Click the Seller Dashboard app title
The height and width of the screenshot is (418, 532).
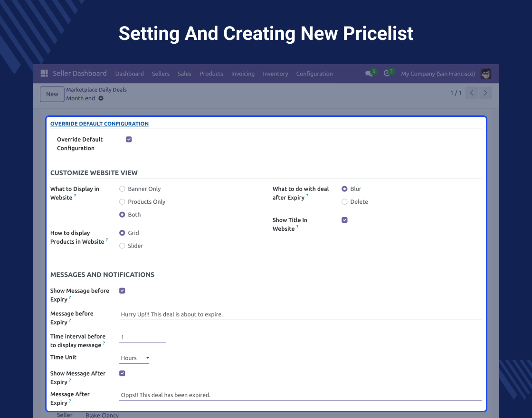point(80,73)
